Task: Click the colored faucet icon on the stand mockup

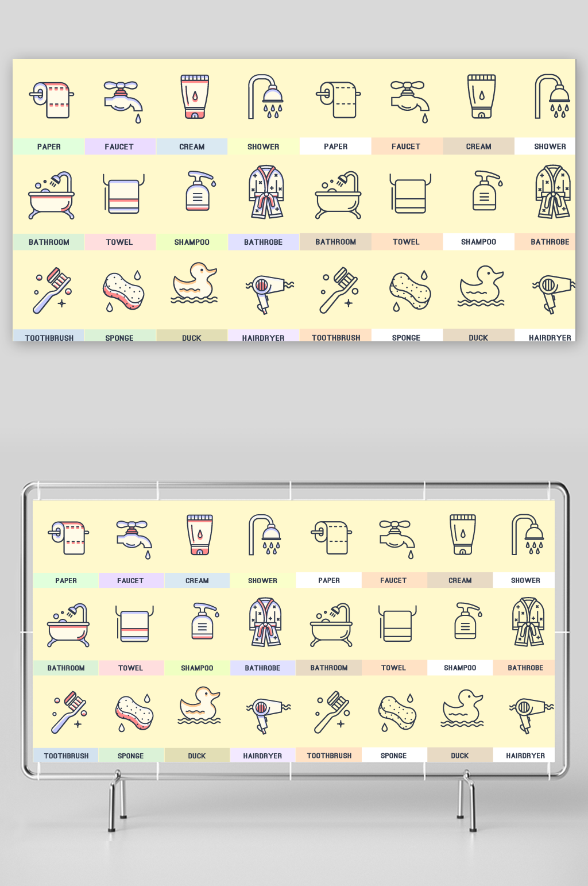Action: click(x=134, y=539)
